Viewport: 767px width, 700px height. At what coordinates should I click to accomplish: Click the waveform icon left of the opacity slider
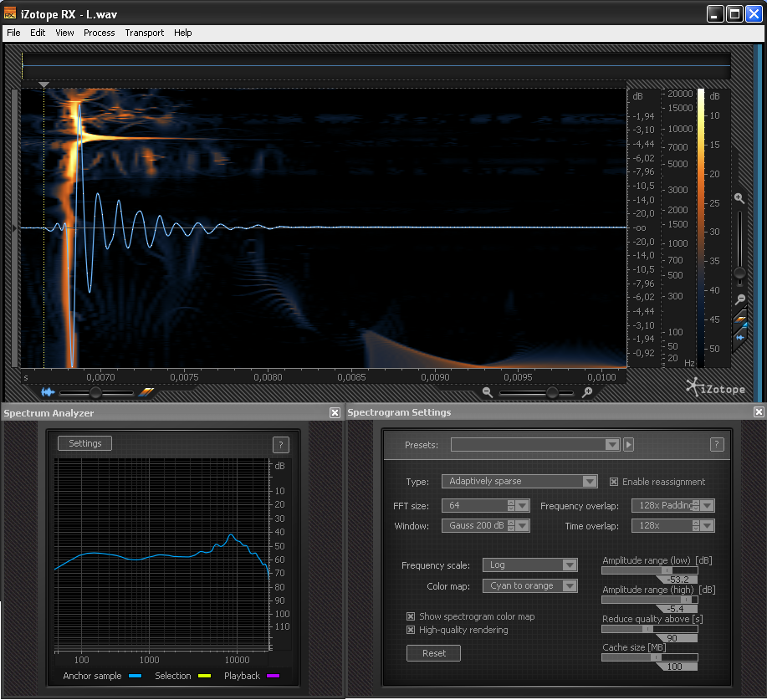pyautogui.click(x=48, y=392)
